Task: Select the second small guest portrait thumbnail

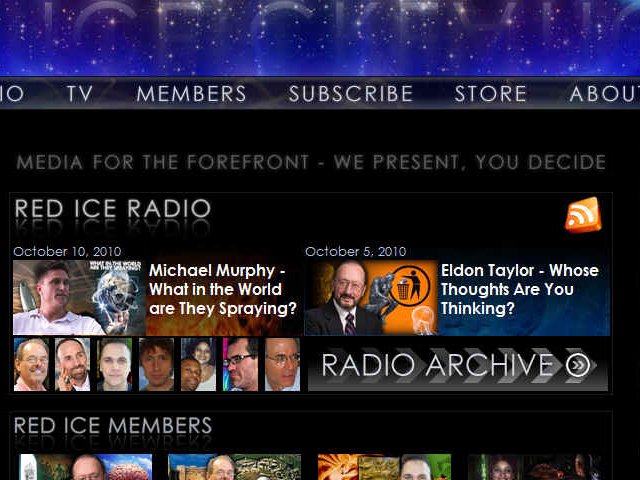Action: pos(73,364)
